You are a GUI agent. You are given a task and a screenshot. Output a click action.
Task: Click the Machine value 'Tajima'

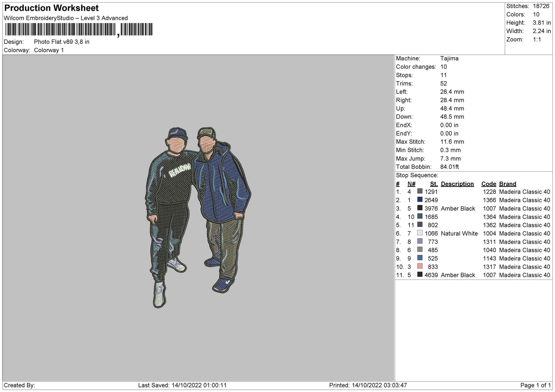point(449,58)
